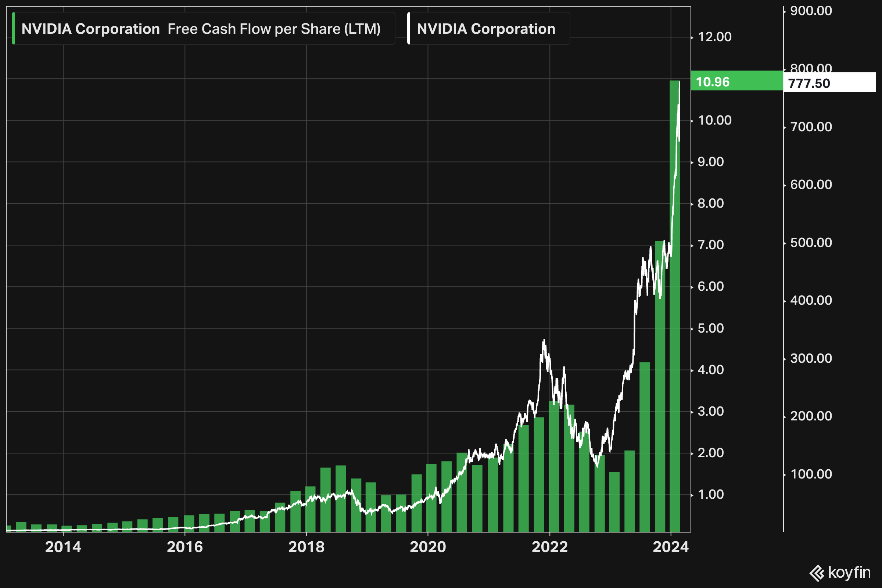Click the 2022 x-axis label

tap(550, 547)
